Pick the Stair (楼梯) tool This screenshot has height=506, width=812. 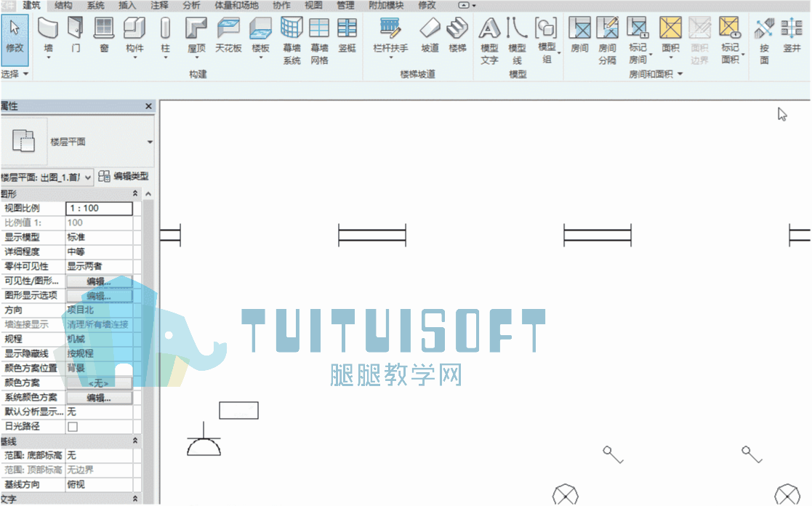click(x=457, y=34)
